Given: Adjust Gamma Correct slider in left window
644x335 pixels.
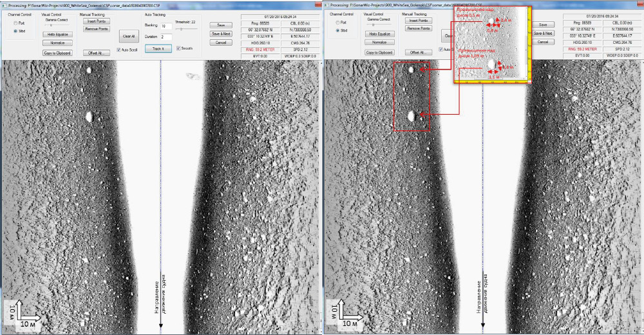Looking at the screenshot, I should point(56,25).
